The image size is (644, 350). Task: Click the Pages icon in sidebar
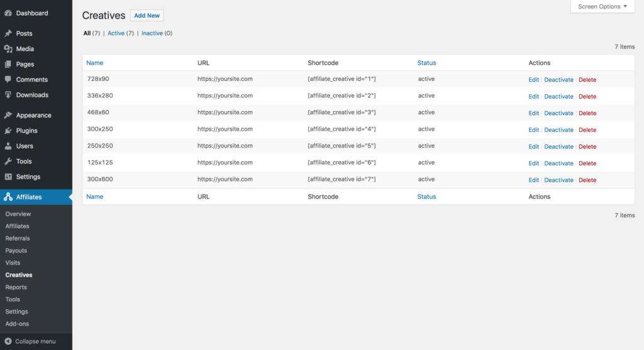[x=8, y=64]
